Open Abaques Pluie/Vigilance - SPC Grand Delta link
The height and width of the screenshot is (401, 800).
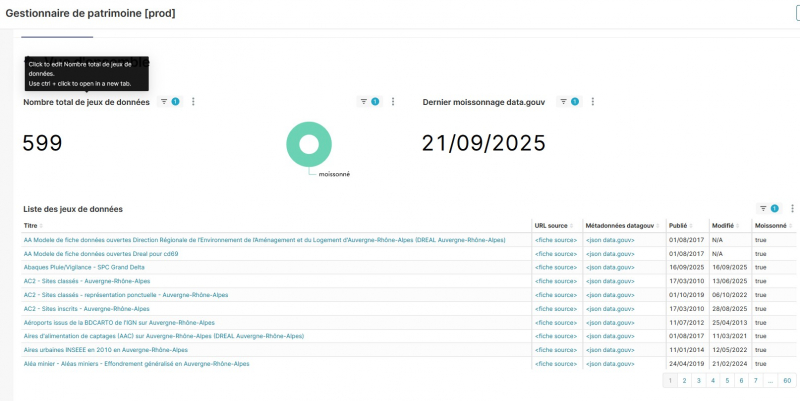84,268
